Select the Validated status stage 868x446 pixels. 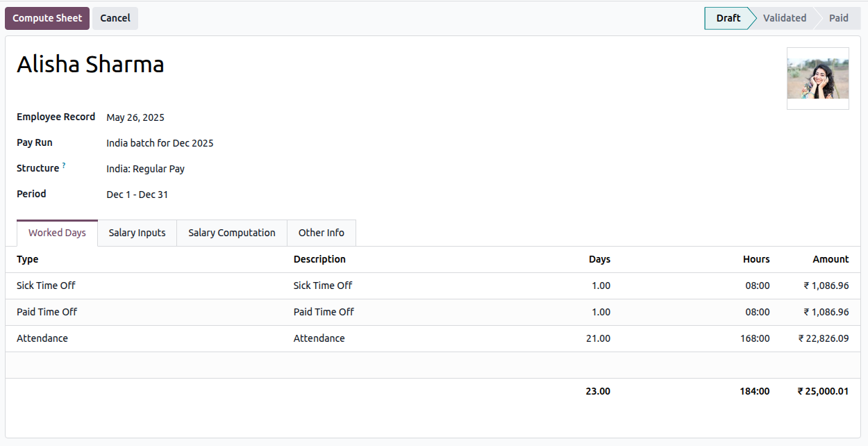tap(784, 18)
